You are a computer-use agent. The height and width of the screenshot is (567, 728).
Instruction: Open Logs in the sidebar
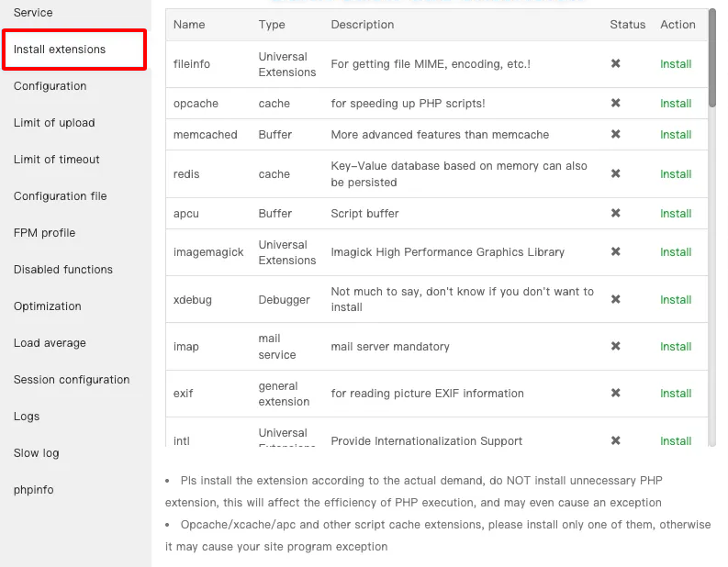pos(27,416)
